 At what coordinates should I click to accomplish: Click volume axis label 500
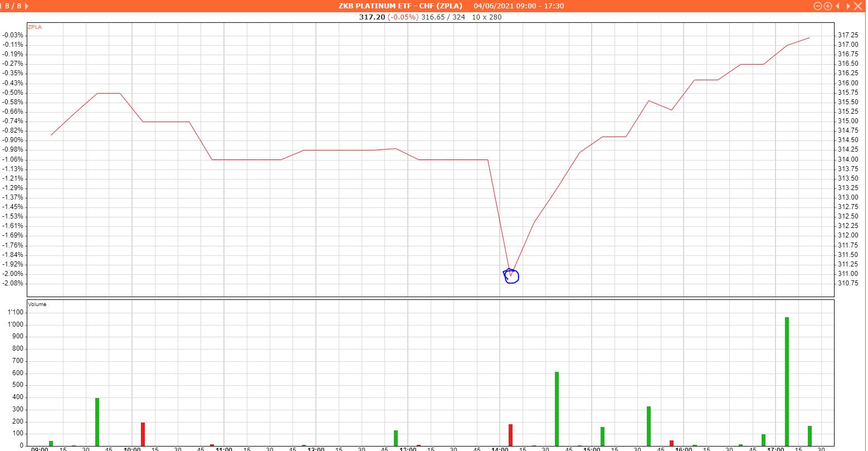17,385
